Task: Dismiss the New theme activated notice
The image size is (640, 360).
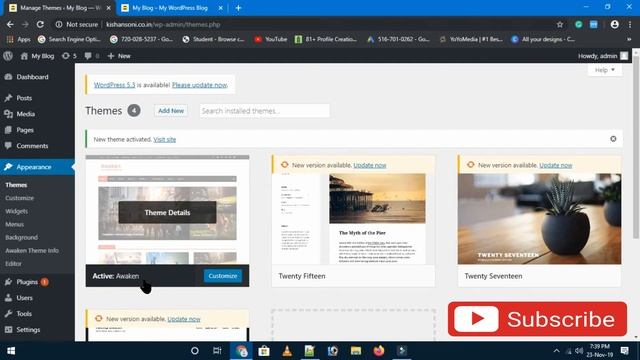Action: (x=613, y=139)
